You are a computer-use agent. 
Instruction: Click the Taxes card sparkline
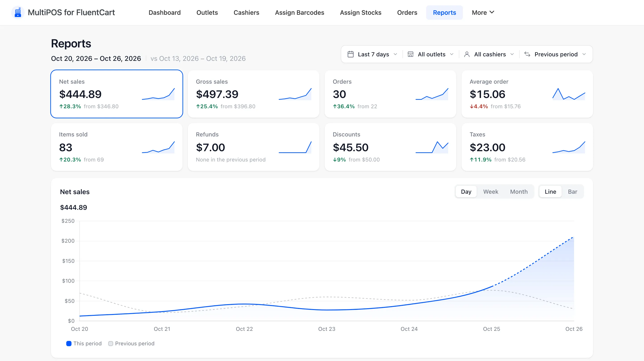(569, 147)
